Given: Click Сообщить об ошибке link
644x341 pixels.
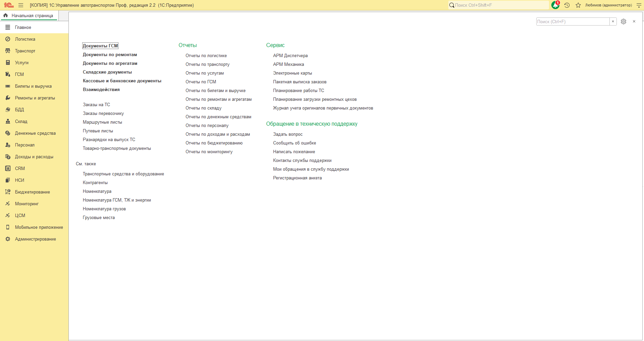Looking at the screenshot, I should (294, 143).
